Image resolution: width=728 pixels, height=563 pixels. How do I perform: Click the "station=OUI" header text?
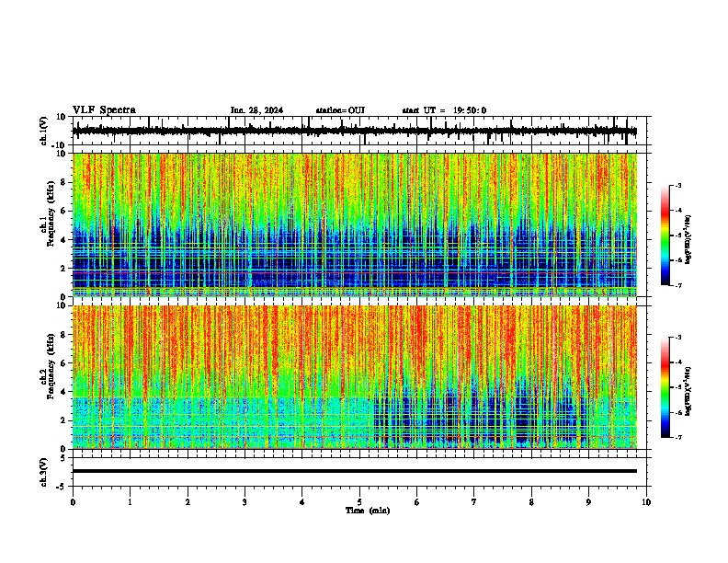340,110
